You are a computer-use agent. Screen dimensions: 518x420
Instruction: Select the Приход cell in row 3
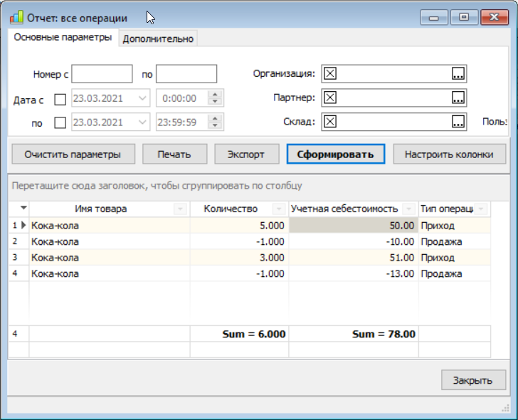click(455, 258)
